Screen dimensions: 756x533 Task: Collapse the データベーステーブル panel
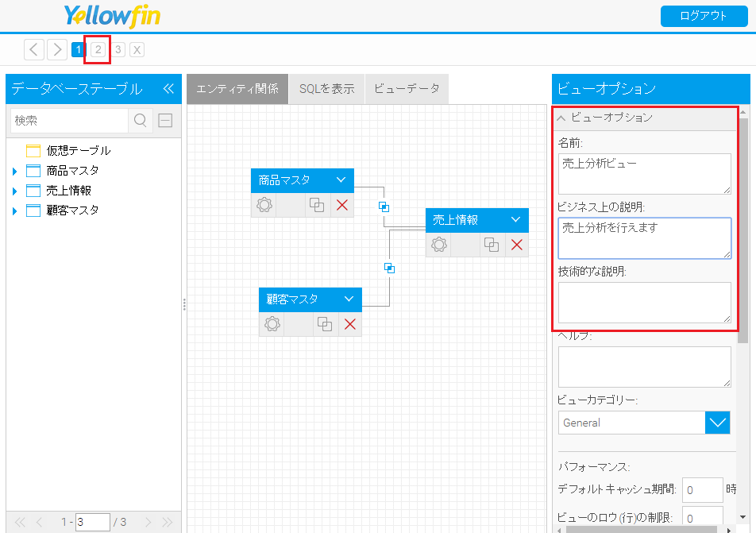pyautogui.click(x=168, y=89)
